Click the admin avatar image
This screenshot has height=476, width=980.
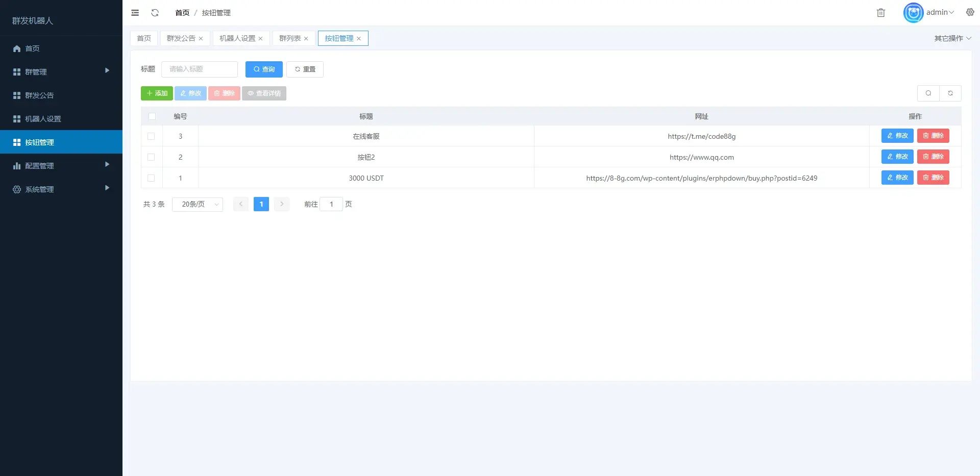point(914,13)
